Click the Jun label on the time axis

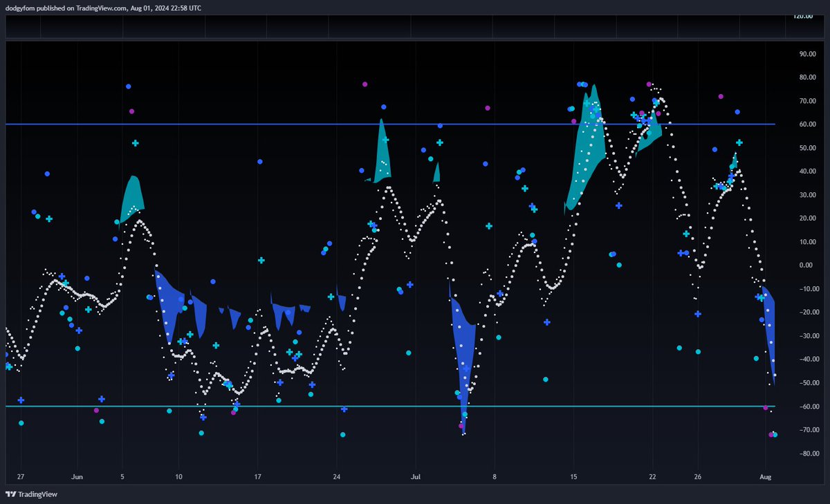tap(77, 476)
